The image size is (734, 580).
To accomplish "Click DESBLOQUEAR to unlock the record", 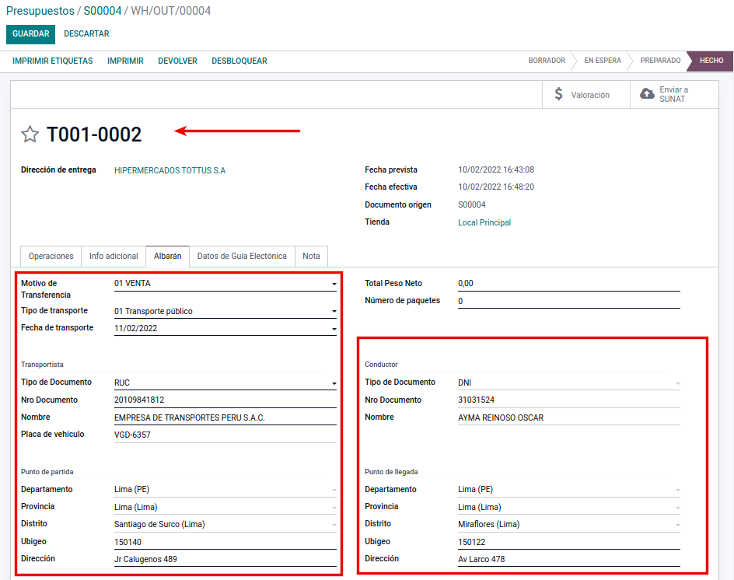I will [239, 61].
